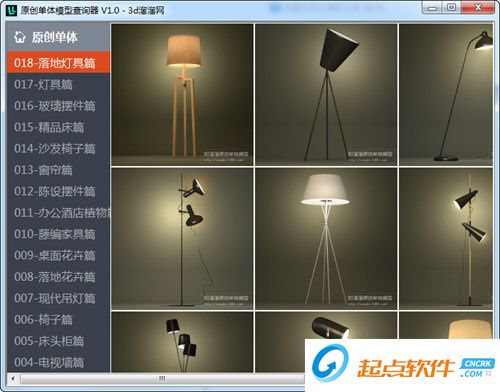500x392 pixels.
Task: Switch to the 014-沙发椅子篇 category
Action: pyautogui.click(x=59, y=148)
